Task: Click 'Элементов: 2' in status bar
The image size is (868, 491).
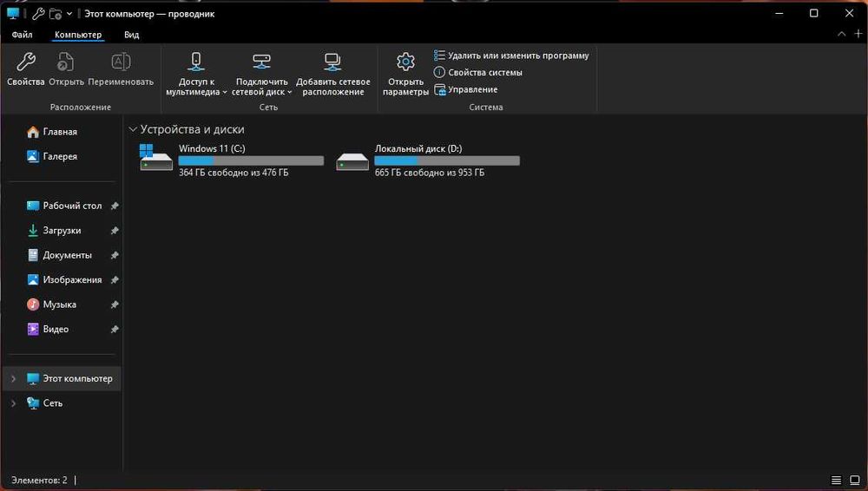Action: (x=39, y=480)
